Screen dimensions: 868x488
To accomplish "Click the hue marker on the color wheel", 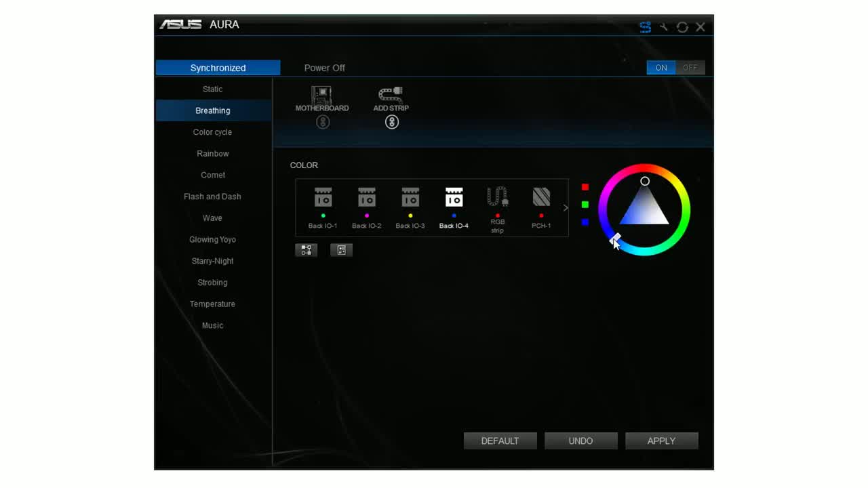I will (x=614, y=239).
